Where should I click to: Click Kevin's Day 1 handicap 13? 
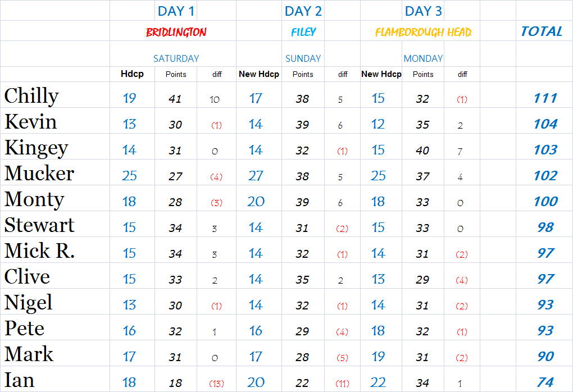(129, 124)
